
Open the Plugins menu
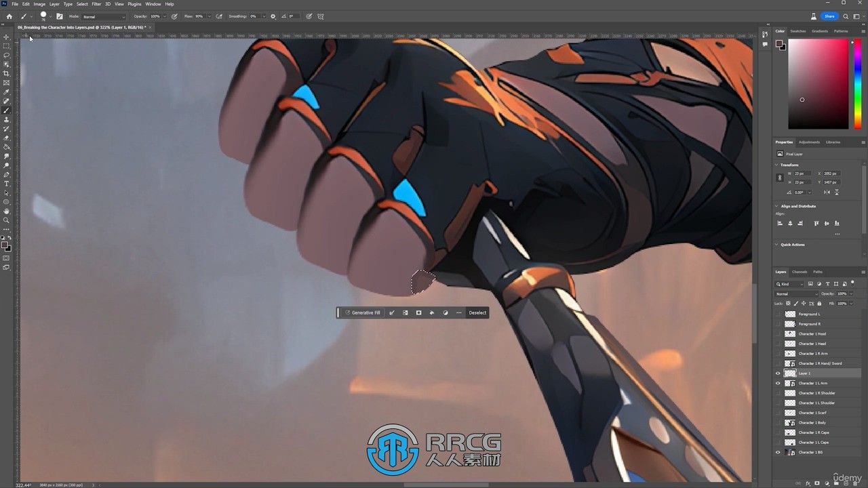(134, 4)
